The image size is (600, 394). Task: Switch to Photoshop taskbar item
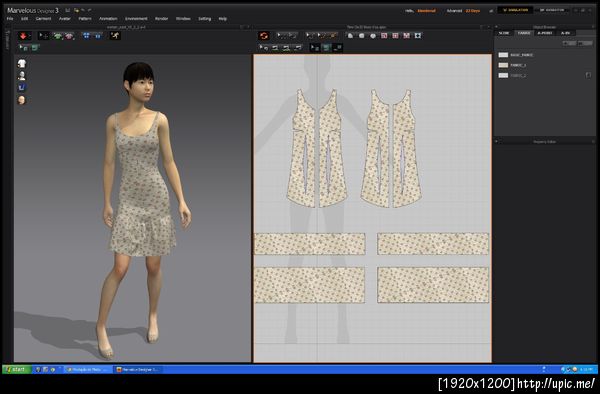[87, 370]
